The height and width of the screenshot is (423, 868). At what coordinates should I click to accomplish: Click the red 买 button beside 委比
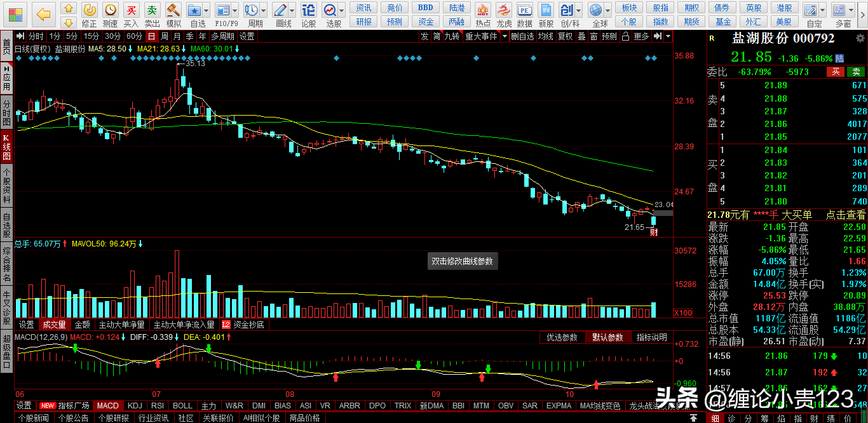coord(836,72)
